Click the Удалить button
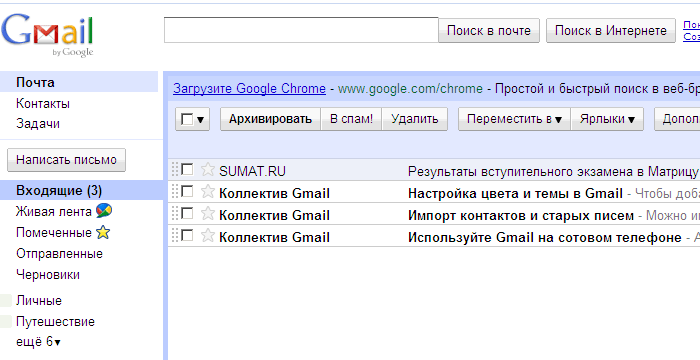700x360 pixels. [415, 119]
